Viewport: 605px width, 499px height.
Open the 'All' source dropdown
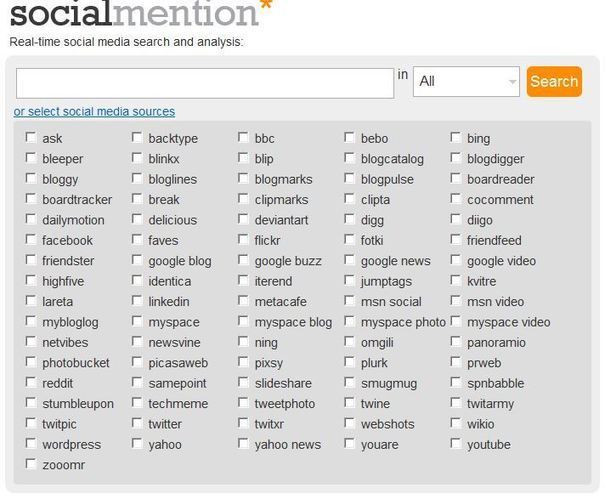point(466,81)
